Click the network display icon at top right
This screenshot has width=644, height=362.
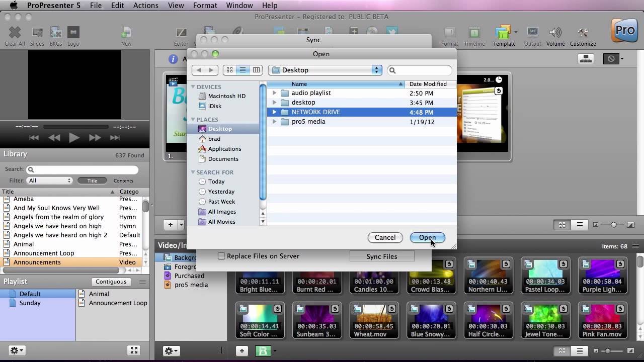(x=586, y=59)
